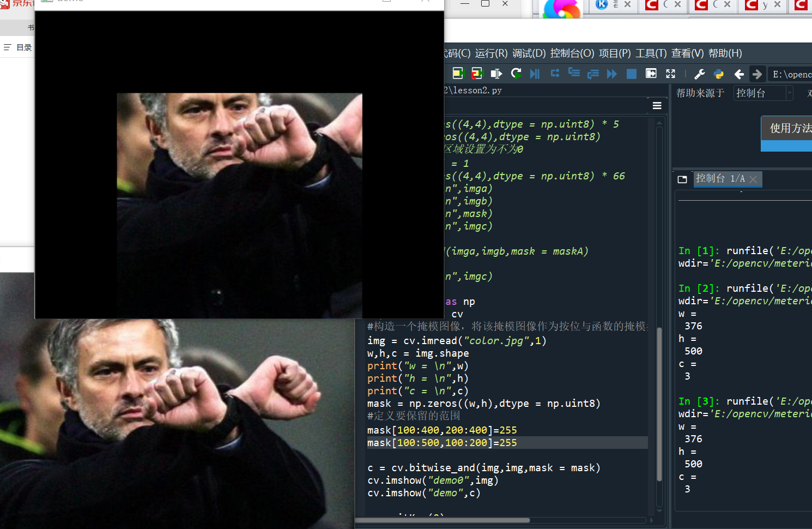
Task: Switch to the 控制台 1/A tab
Action: click(x=720, y=178)
